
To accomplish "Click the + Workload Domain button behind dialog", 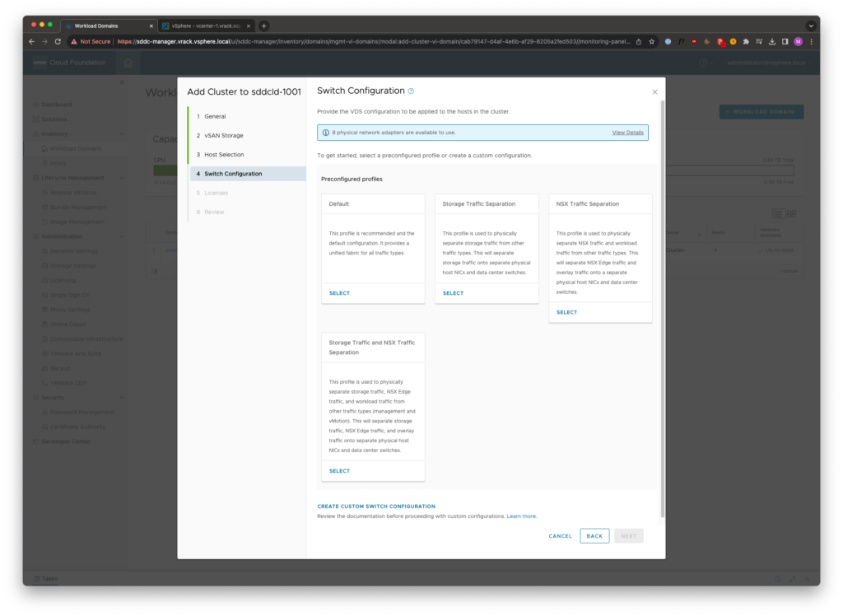I will coord(761,112).
